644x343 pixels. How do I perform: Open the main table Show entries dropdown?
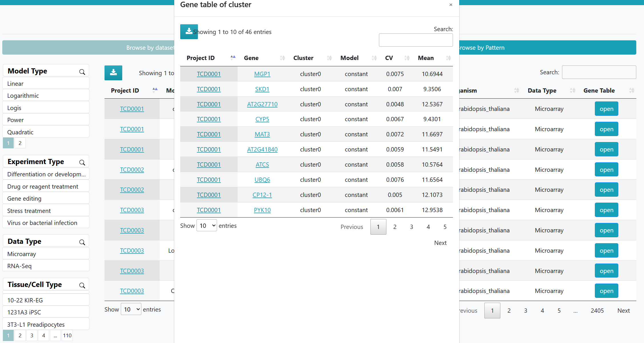[131, 309]
